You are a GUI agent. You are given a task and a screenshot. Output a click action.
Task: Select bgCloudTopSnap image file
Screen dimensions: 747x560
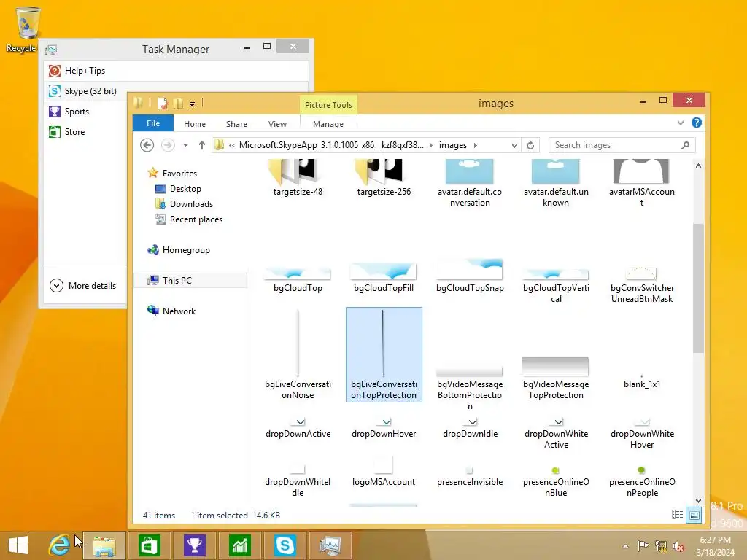[x=470, y=276]
